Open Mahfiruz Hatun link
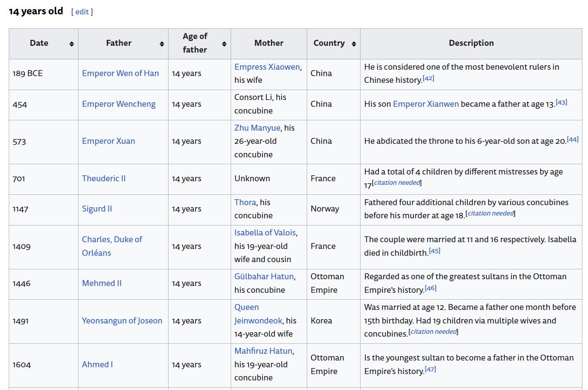588x390 pixels. [x=263, y=351]
